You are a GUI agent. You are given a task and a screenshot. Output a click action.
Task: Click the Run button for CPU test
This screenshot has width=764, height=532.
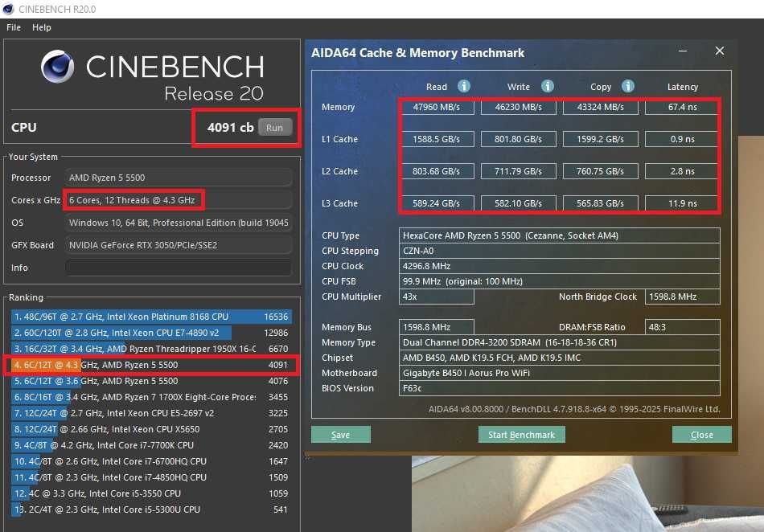click(x=274, y=128)
